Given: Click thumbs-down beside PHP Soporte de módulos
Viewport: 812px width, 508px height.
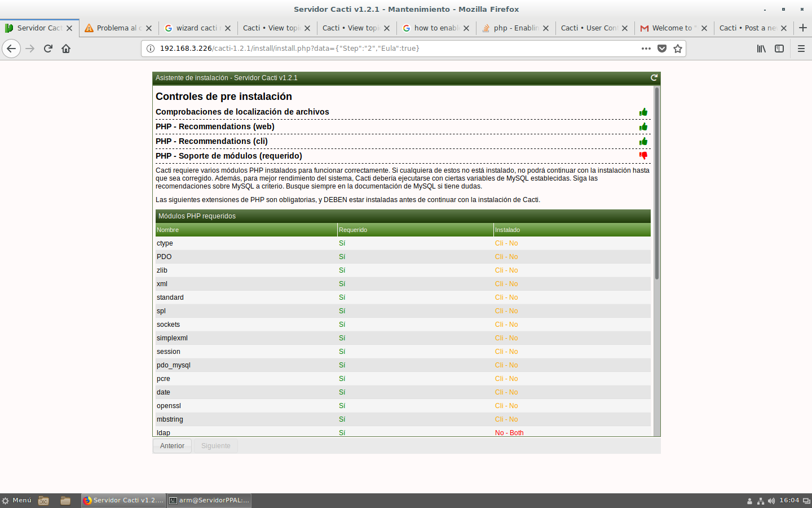Looking at the screenshot, I should (643, 156).
